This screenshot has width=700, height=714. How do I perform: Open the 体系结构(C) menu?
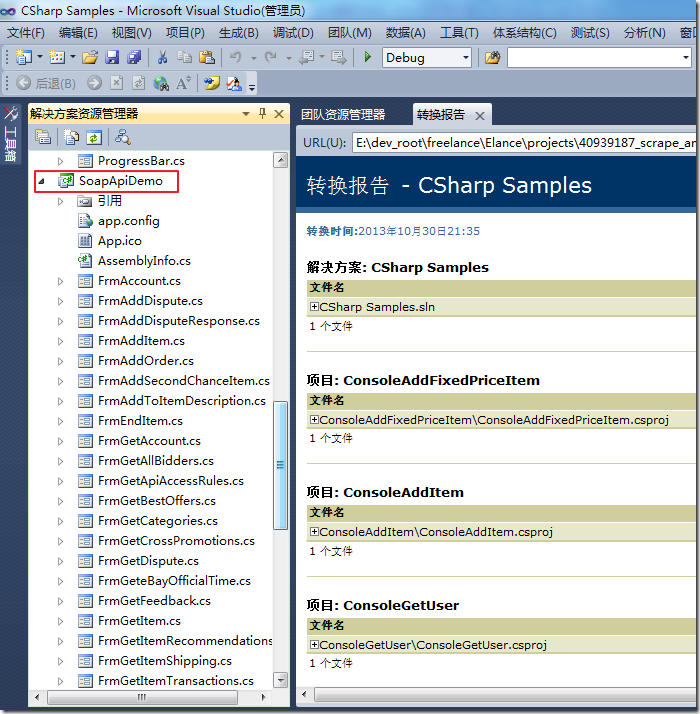525,33
